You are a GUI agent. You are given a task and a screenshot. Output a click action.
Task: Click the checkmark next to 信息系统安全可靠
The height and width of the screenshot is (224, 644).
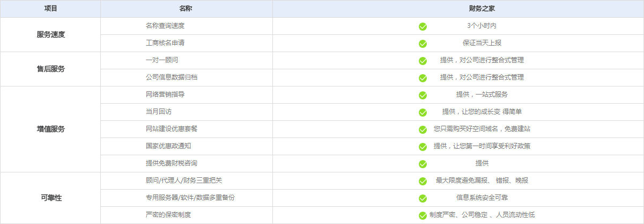click(423, 198)
